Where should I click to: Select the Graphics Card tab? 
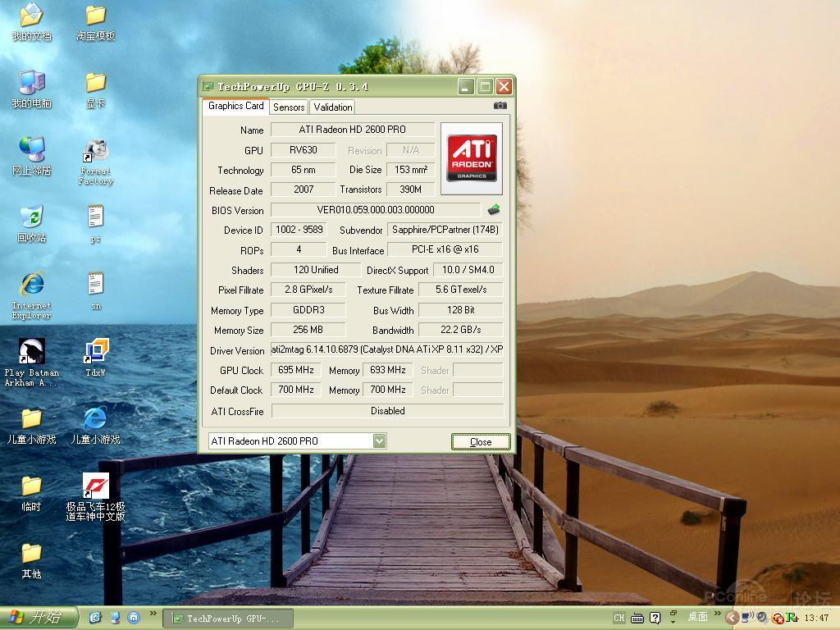tap(235, 106)
